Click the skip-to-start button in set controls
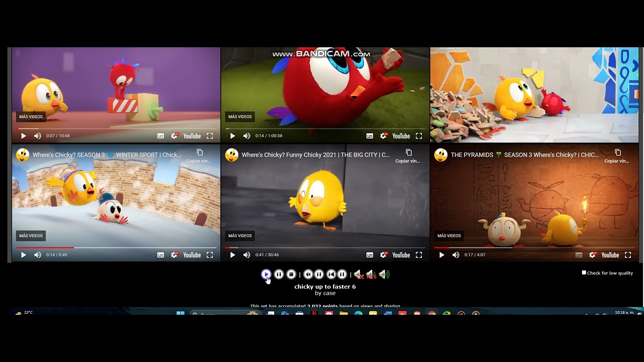 pos(331,274)
